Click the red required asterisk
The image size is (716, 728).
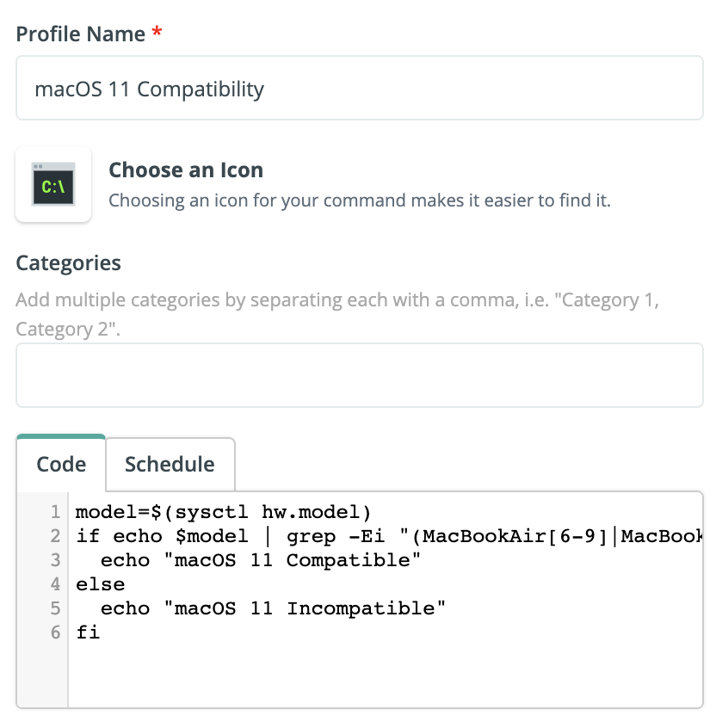(x=157, y=32)
